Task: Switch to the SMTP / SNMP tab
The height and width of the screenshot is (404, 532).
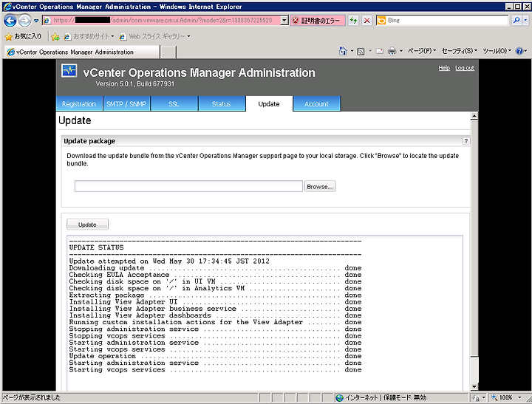Action: click(126, 104)
